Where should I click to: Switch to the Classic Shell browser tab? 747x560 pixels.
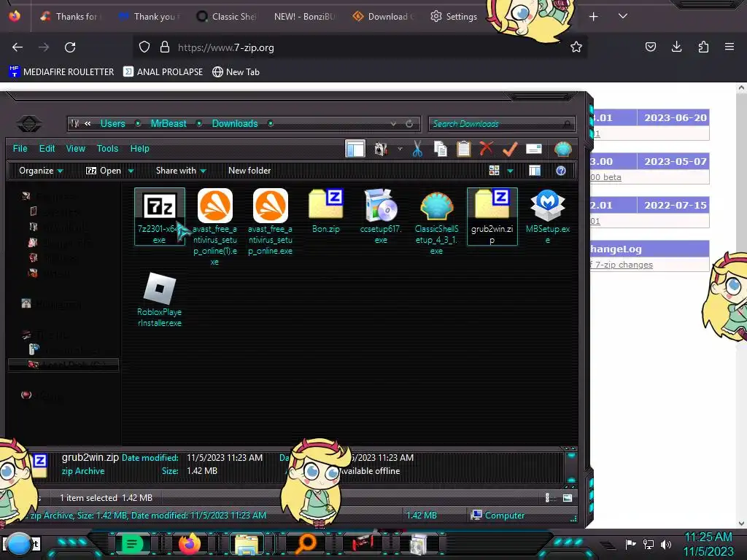click(x=226, y=16)
